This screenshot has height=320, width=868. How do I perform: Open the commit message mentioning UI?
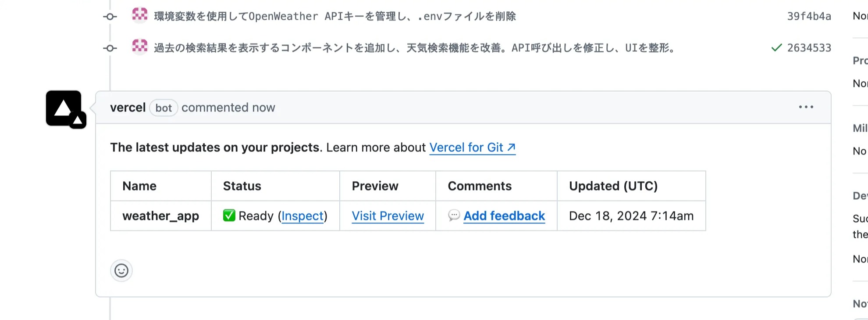click(414, 48)
